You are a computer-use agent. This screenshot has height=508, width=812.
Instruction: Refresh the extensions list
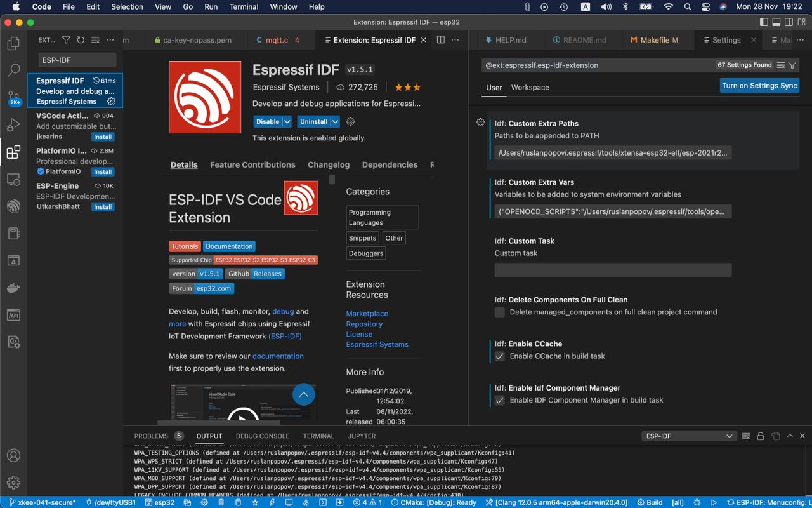pos(81,40)
